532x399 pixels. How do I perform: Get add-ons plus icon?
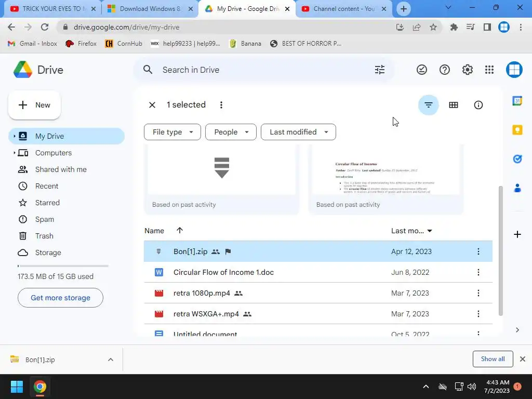517,234
